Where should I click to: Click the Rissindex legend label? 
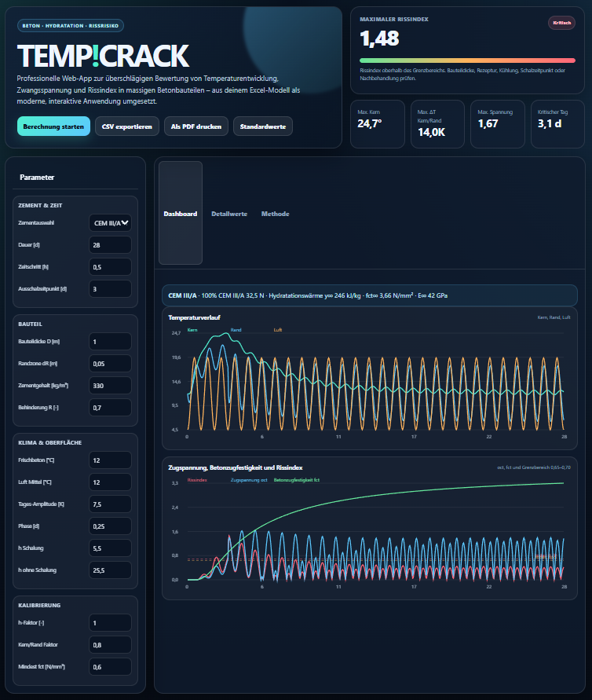tap(197, 480)
